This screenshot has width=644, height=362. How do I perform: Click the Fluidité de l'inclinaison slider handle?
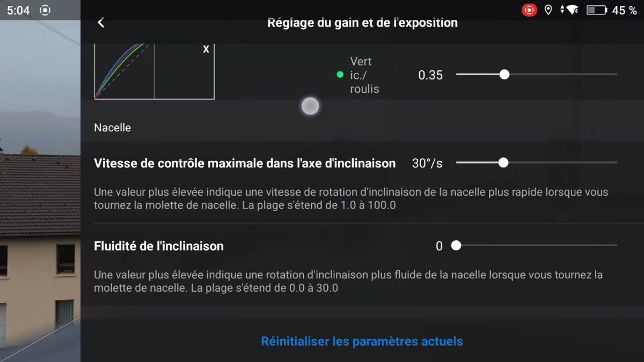pos(456,246)
